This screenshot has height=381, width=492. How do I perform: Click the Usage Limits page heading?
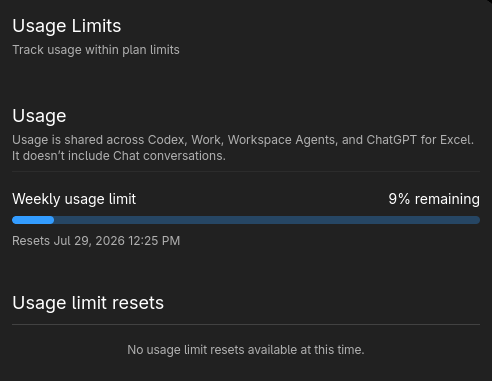pyautogui.click(x=67, y=26)
